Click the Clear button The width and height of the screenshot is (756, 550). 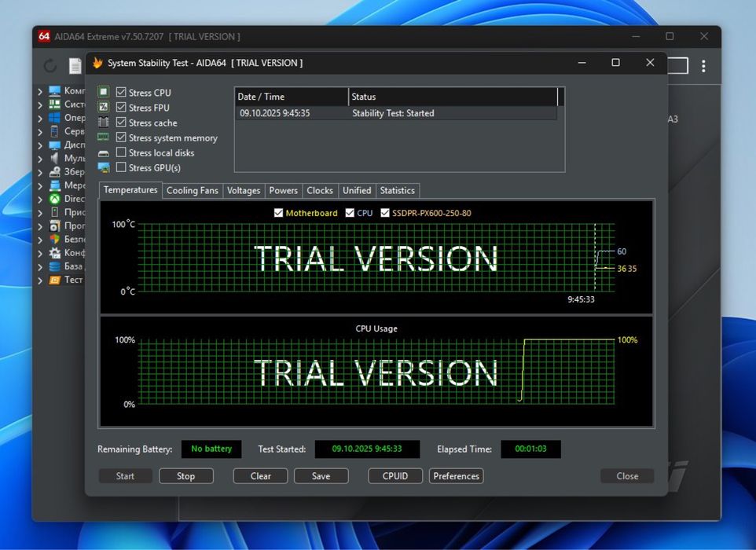pos(260,476)
